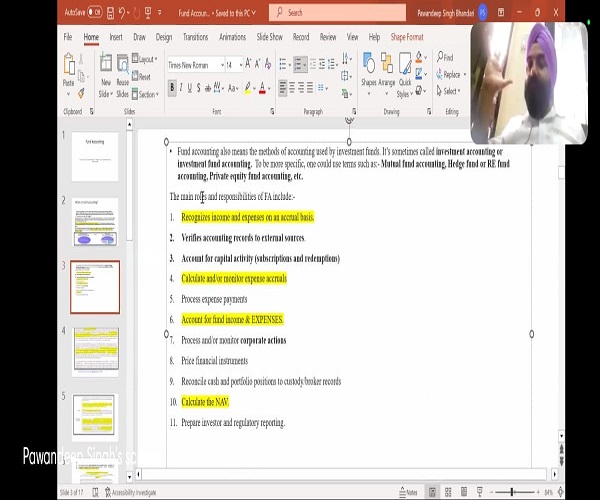Toggle Italic formatting
This screenshot has width=600, height=500.
pos(181,88)
